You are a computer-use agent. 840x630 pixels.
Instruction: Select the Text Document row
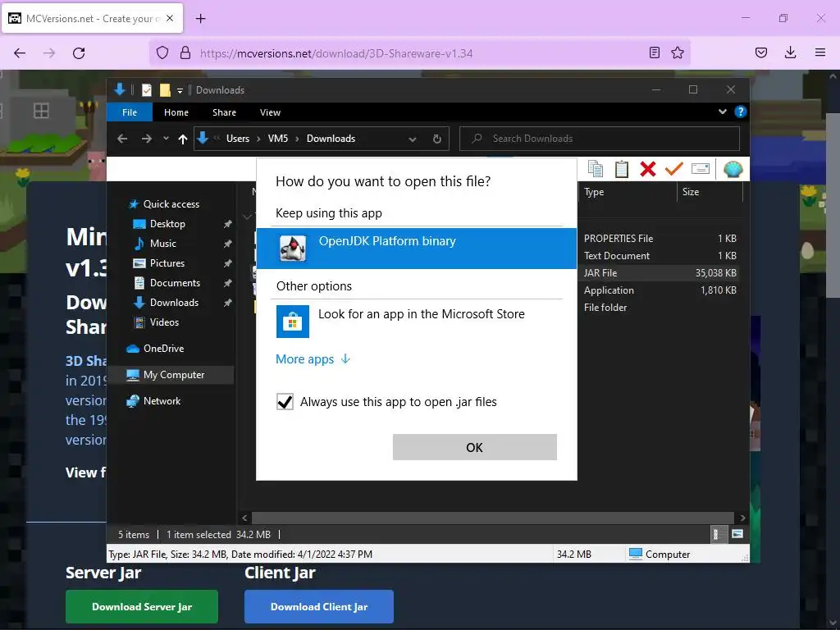660,256
